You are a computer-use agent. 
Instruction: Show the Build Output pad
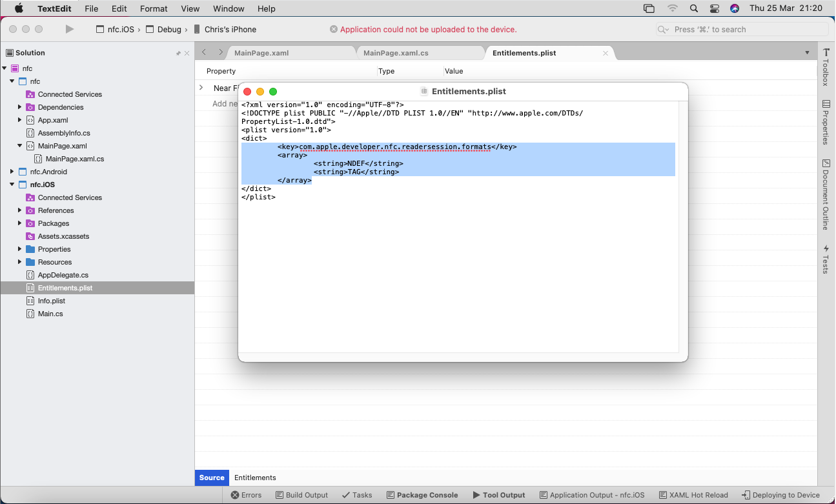point(301,495)
